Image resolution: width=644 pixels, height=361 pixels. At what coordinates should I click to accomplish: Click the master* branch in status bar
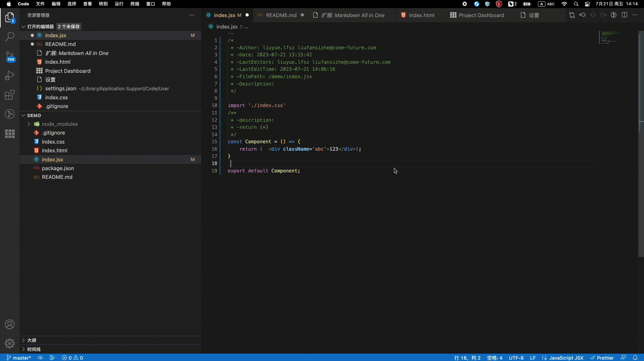coord(19,358)
